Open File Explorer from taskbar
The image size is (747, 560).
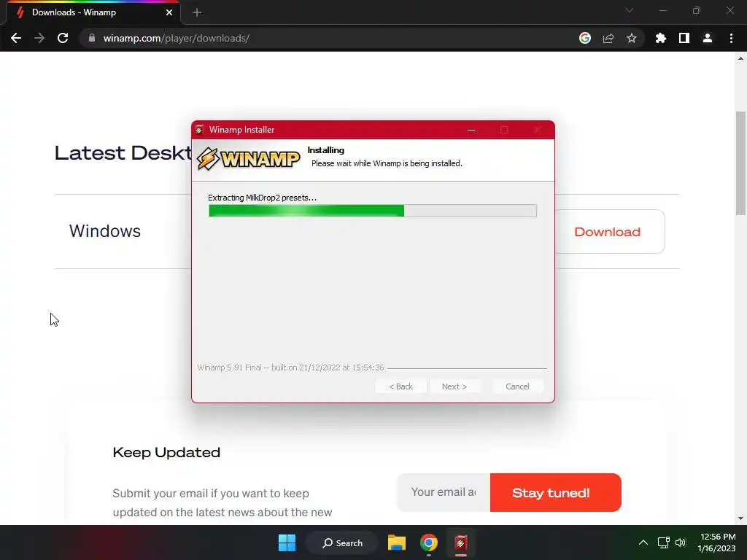[396, 542]
